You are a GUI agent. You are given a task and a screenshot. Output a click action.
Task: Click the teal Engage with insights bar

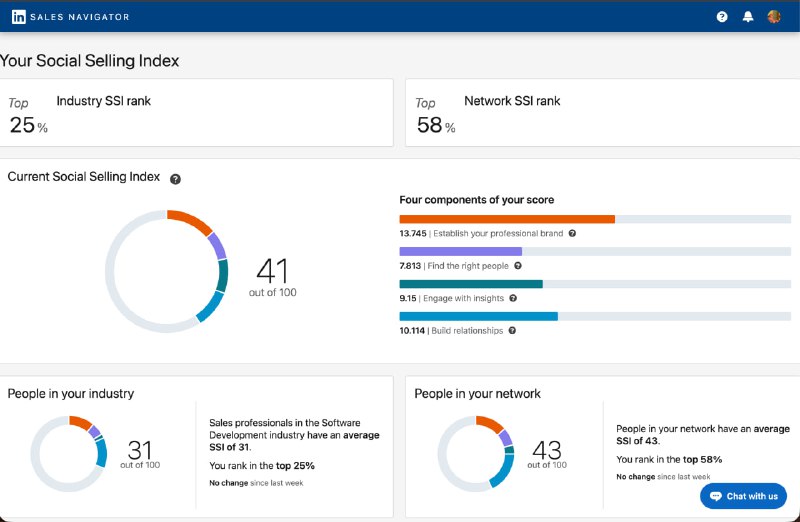pos(470,284)
